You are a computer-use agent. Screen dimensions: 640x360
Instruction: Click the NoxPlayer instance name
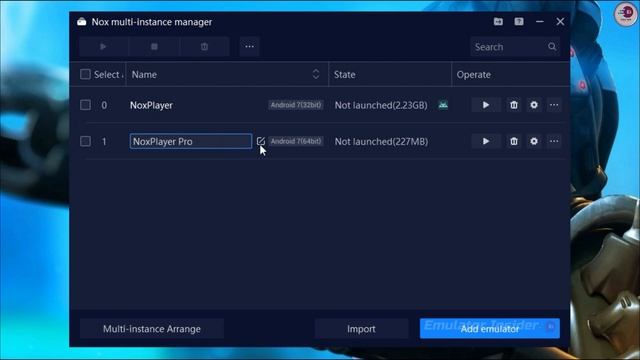pyautogui.click(x=151, y=105)
